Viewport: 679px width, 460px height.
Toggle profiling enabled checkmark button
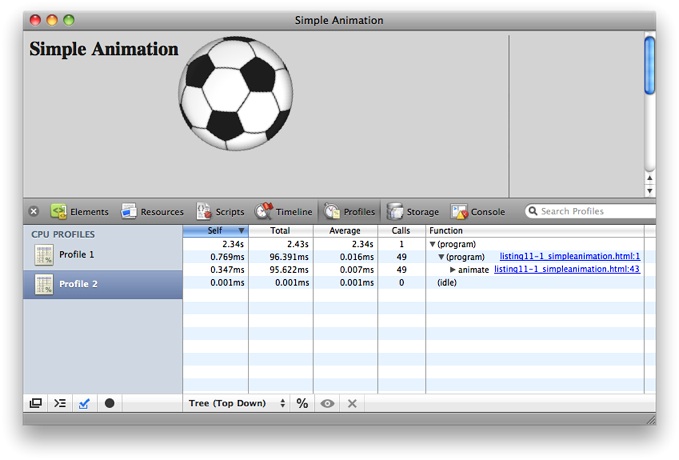(x=85, y=403)
